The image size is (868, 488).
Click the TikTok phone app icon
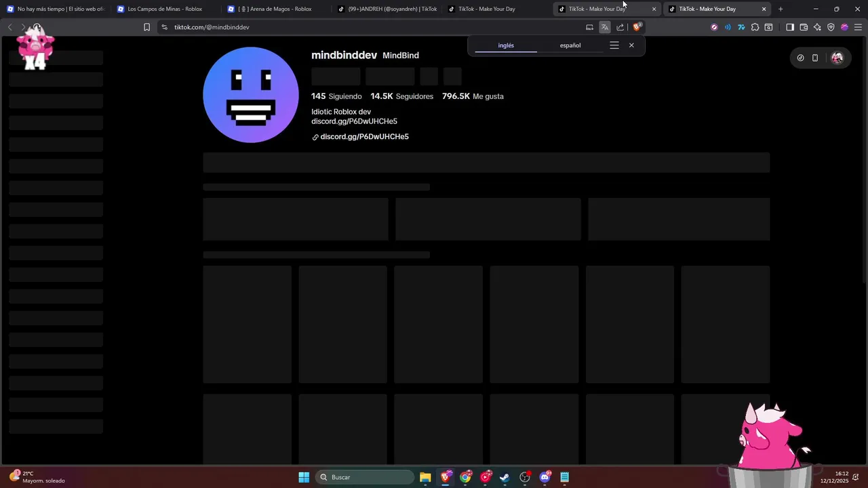pos(815,58)
